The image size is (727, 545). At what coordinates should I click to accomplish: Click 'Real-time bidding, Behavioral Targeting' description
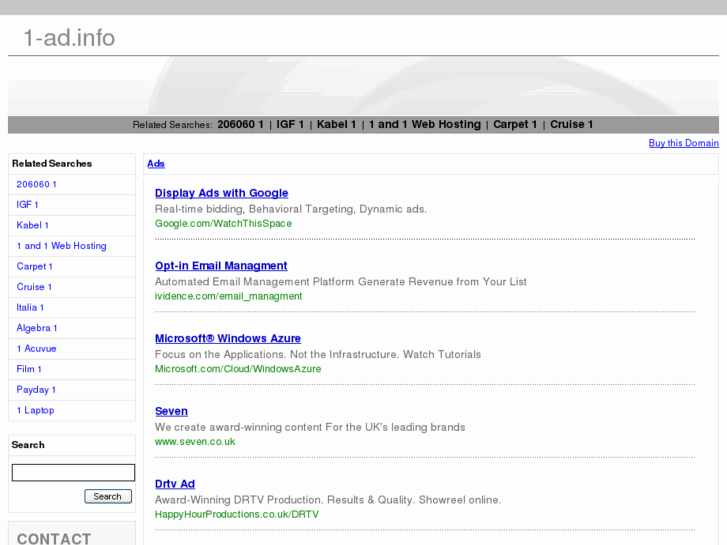[291, 209]
